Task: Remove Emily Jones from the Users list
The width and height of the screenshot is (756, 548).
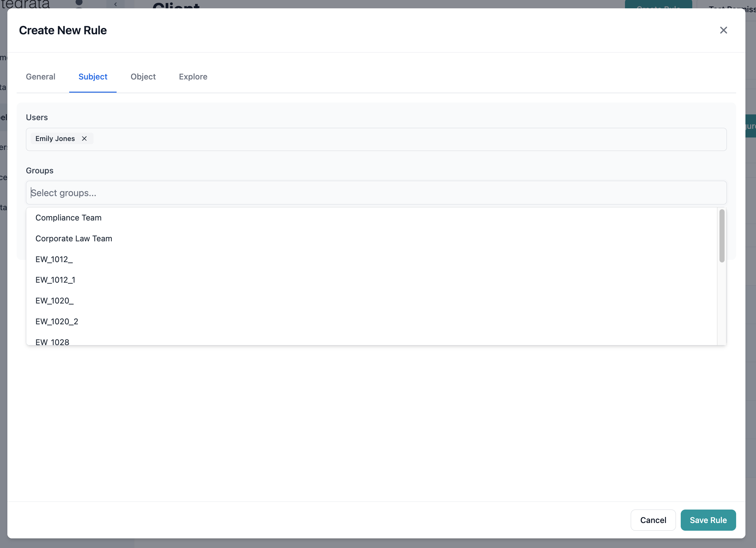Action: [84, 138]
